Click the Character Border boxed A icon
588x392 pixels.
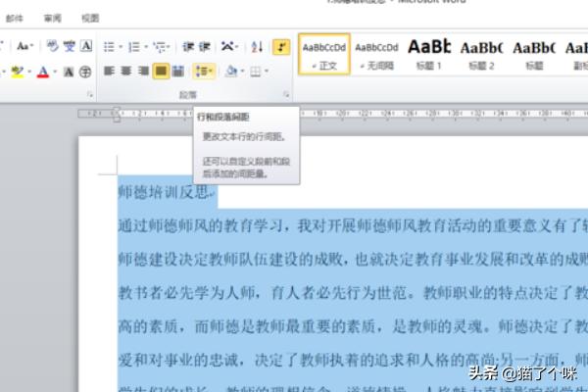click(86, 46)
